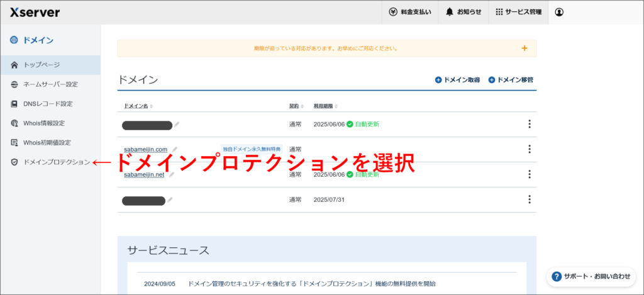Open サービス管理 menu
Viewport: 644px width, 295px height.
click(518, 13)
